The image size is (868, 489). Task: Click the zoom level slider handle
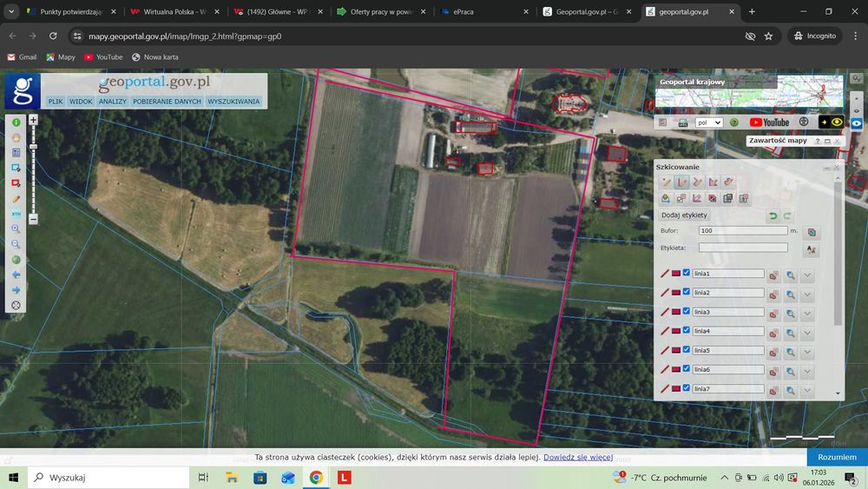(33, 146)
